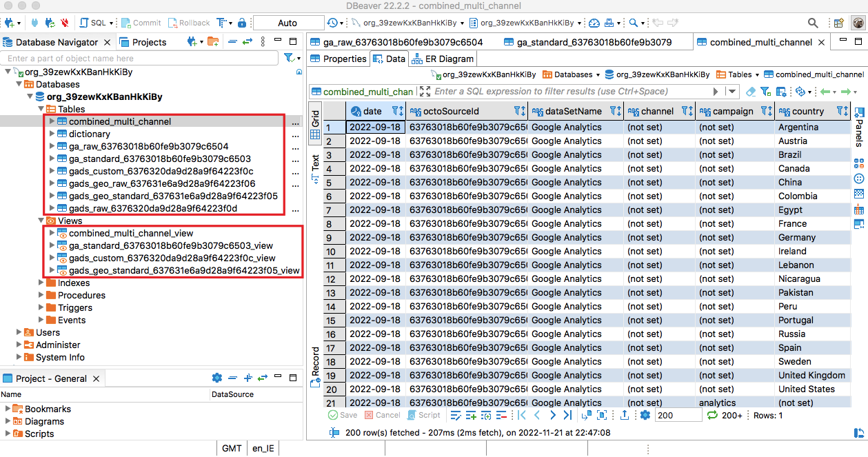Click the lock icon in the main toolbar
Image resolution: width=868 pixels, height=457 pixels.
tap(241, 23)
